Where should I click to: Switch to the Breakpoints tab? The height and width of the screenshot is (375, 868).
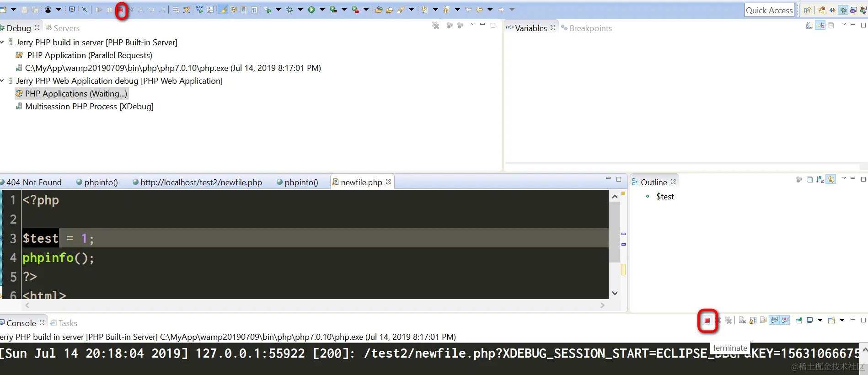click(587, 28)
